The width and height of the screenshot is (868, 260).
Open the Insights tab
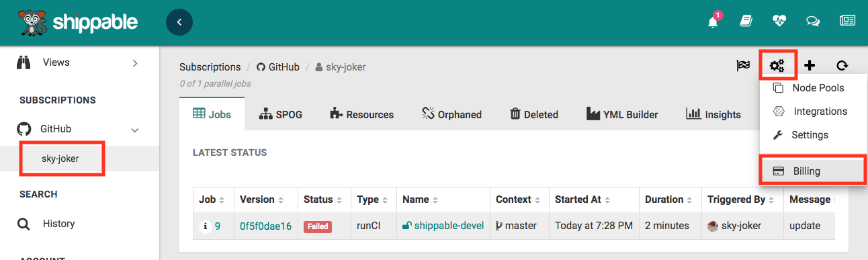tap(713, 114)
